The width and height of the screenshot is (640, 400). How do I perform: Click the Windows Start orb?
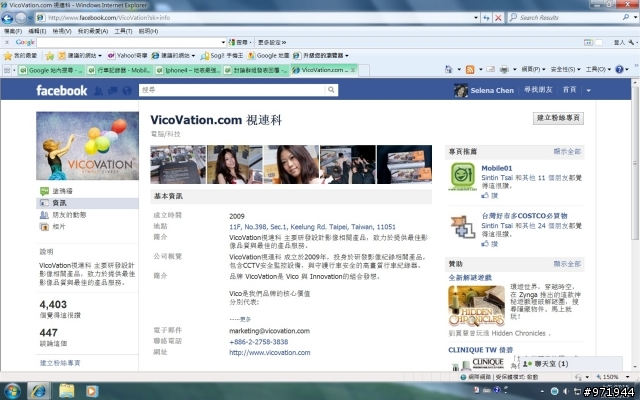12,391
